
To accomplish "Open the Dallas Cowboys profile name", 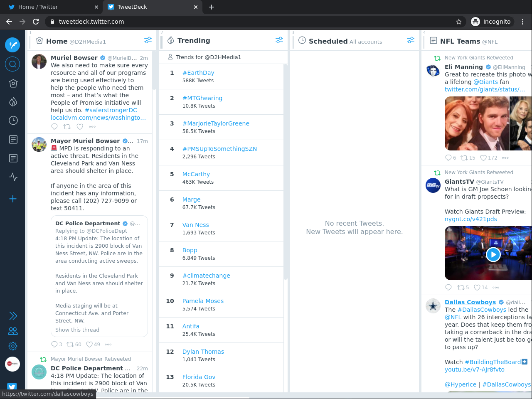I will pyautogui.click(x=470, y=302).
